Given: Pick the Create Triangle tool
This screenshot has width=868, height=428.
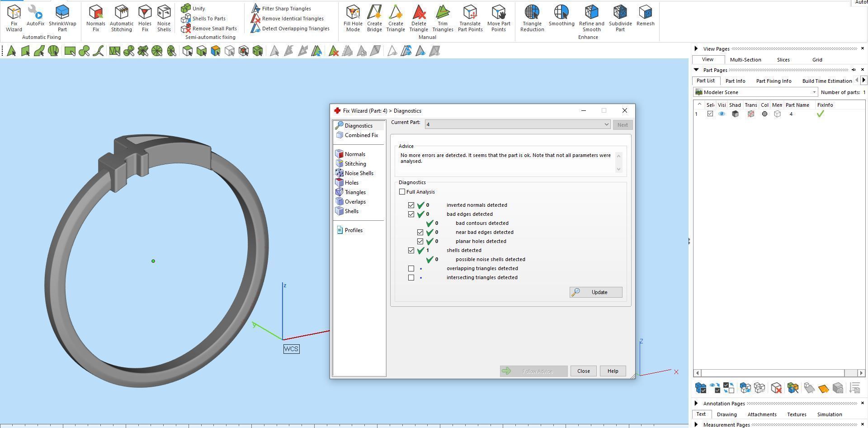Looking at the screenshot, I should tap(396, 18).
